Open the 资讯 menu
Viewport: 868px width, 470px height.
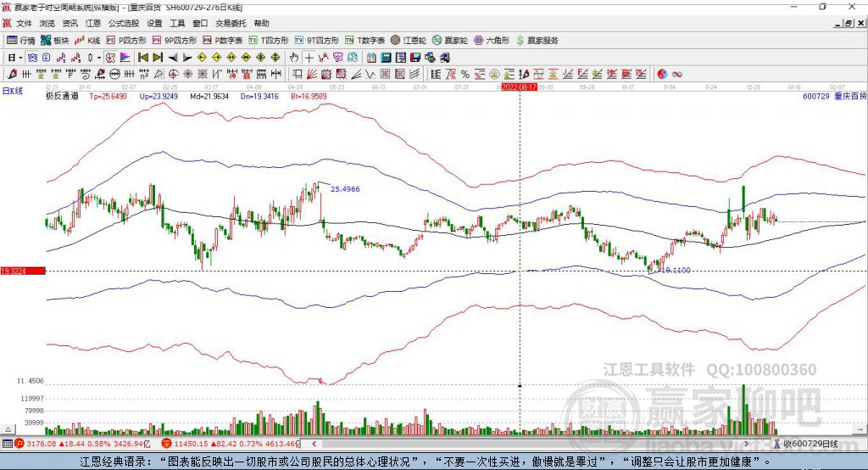click(70, 23)
